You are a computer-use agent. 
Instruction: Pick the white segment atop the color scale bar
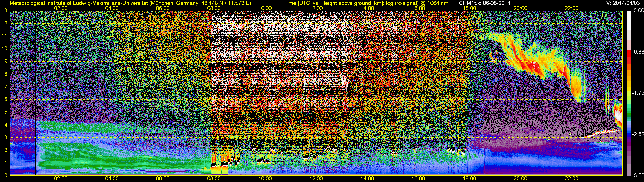629,20
